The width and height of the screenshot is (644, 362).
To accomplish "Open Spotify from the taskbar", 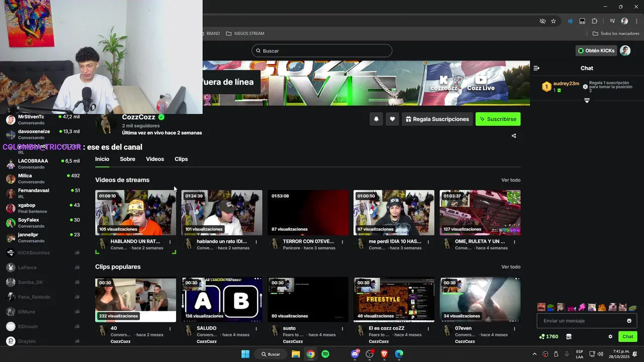I will (326, 354).
